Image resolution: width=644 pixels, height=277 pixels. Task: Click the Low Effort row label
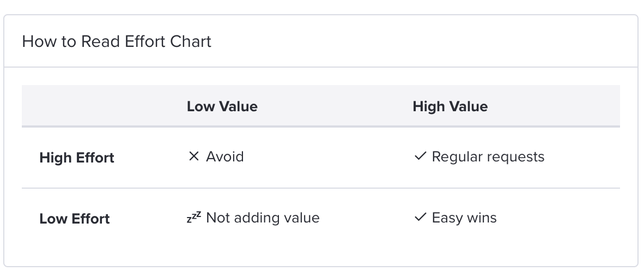pos(74,219)
